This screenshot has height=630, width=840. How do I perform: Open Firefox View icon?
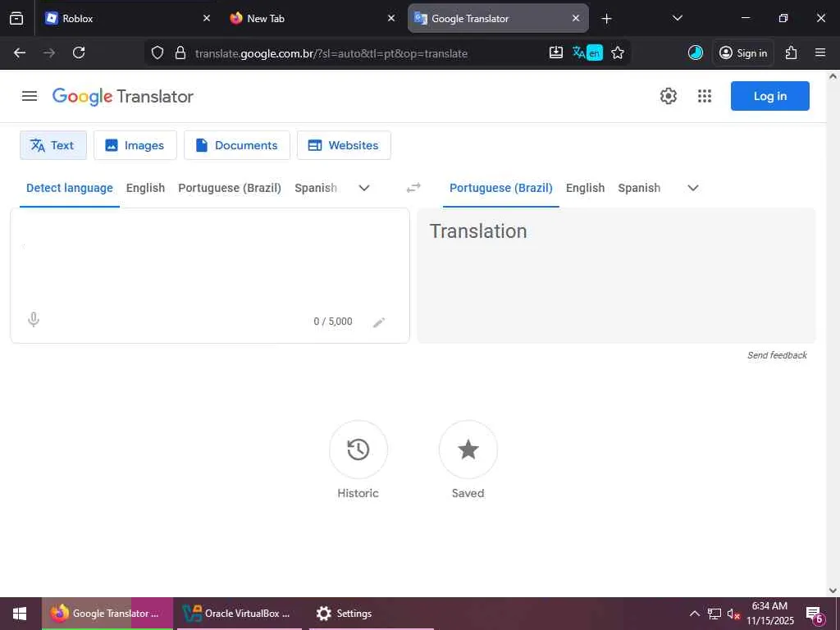point(16,18)
